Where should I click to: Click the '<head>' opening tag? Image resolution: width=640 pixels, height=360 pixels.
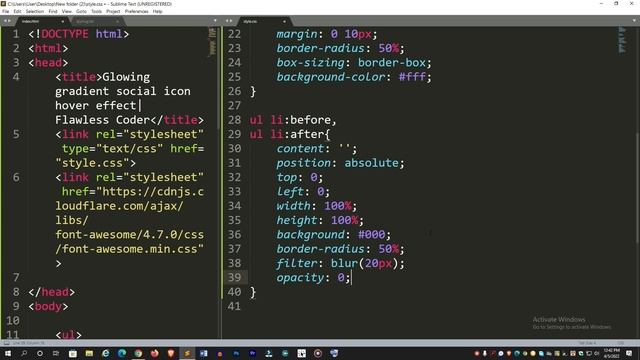(48, 62)
